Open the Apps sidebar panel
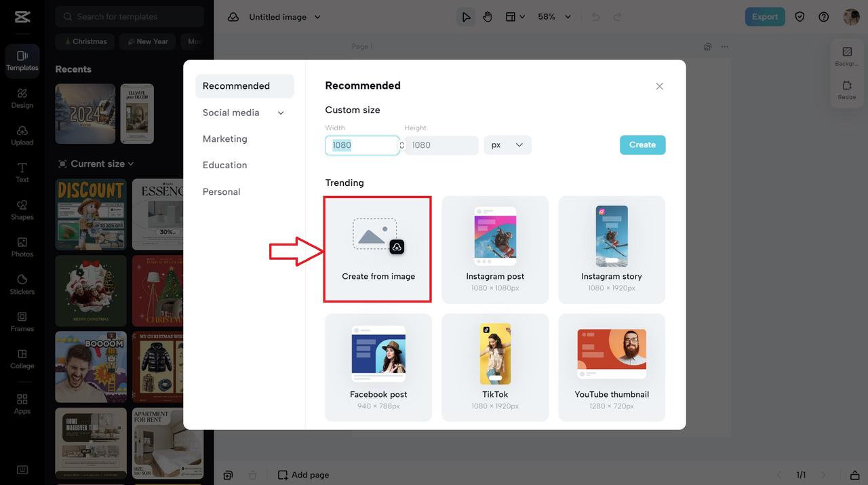 (22, 404)
